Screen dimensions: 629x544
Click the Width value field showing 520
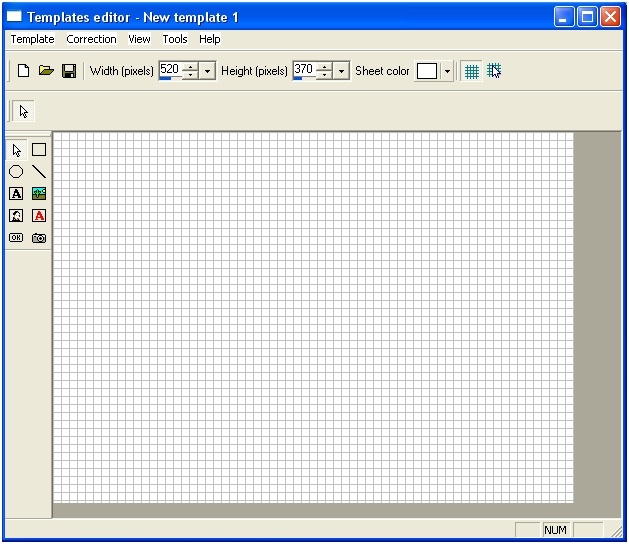(x=170, y=71)
